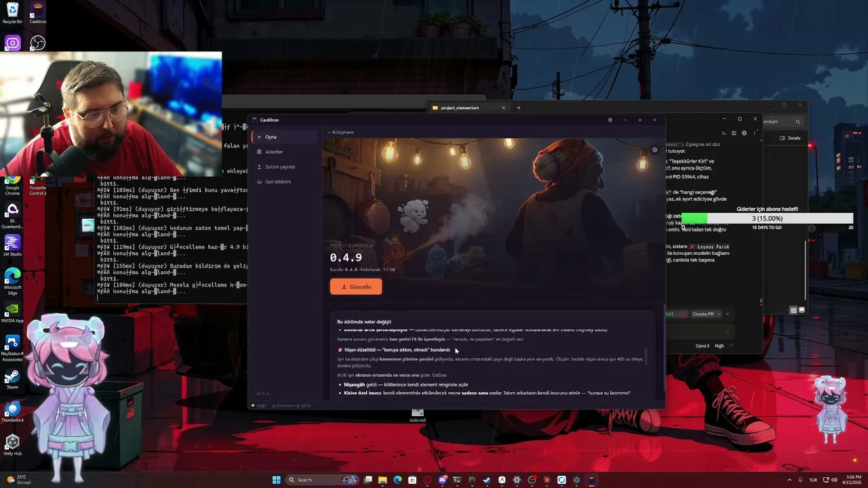This screenshot has width=868, height=488.
Task: Open Anketler in Cauldron sidebar
Action: 284,152
